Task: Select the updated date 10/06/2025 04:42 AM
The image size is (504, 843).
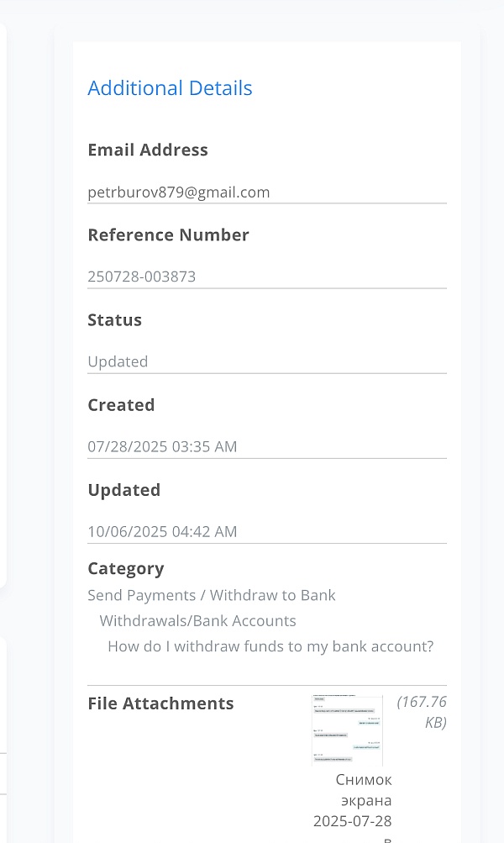Action: point(162,531)
